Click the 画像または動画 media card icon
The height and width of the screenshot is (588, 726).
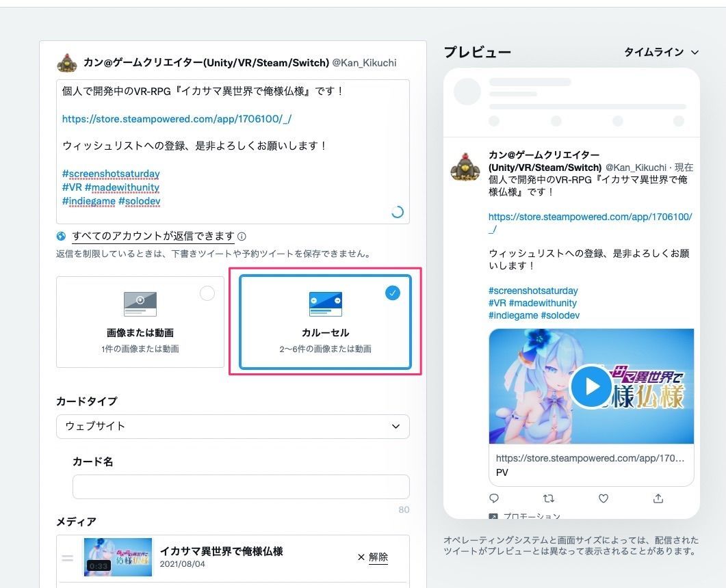tap(140, 304)
